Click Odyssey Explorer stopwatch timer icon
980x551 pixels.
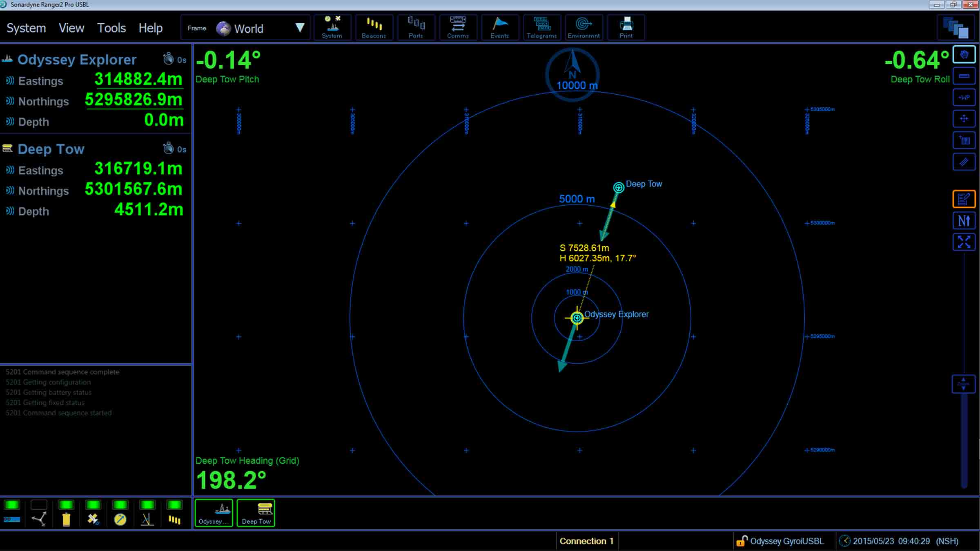click(168, 59)
